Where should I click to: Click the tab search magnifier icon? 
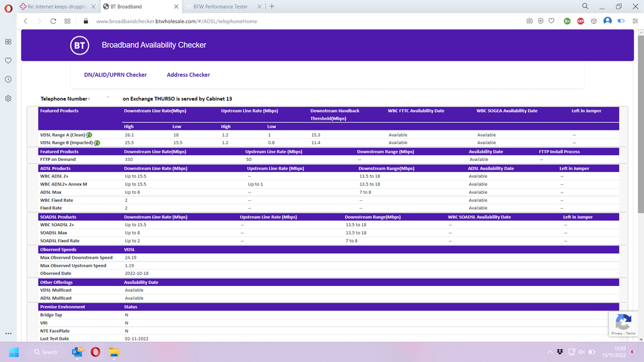coord(585,6)
